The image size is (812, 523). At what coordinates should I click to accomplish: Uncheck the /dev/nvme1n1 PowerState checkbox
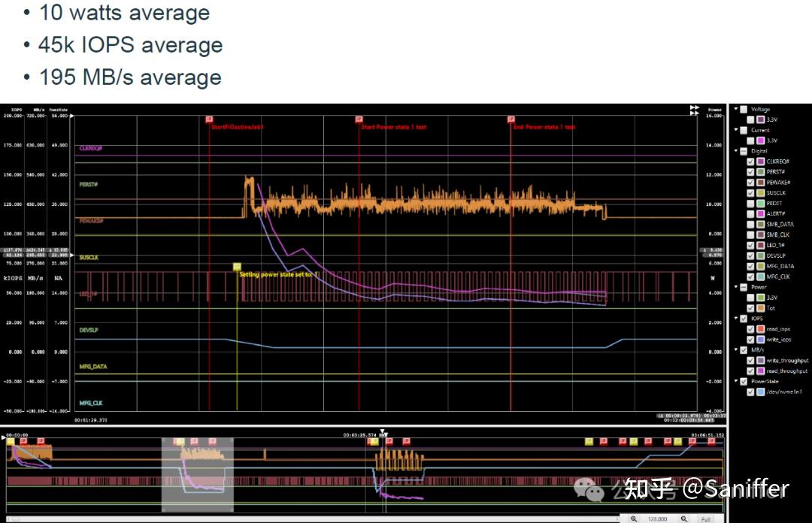coord(750,391)
